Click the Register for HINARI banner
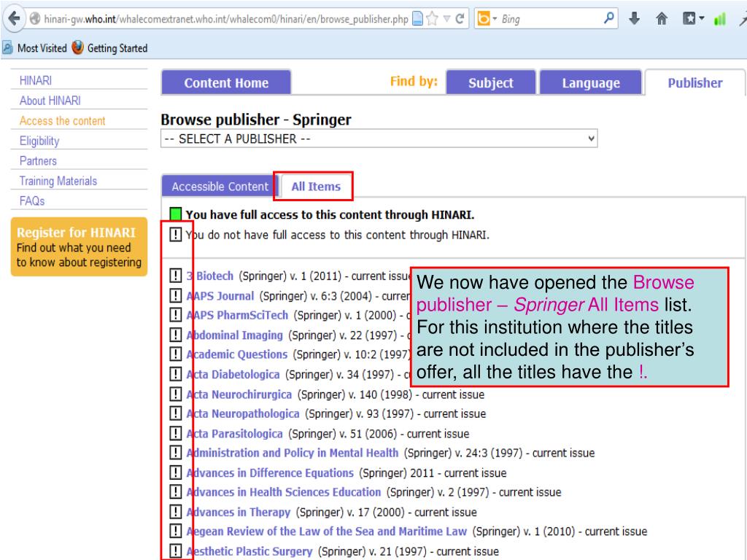 pyautogui.click(x=79, y=246)
